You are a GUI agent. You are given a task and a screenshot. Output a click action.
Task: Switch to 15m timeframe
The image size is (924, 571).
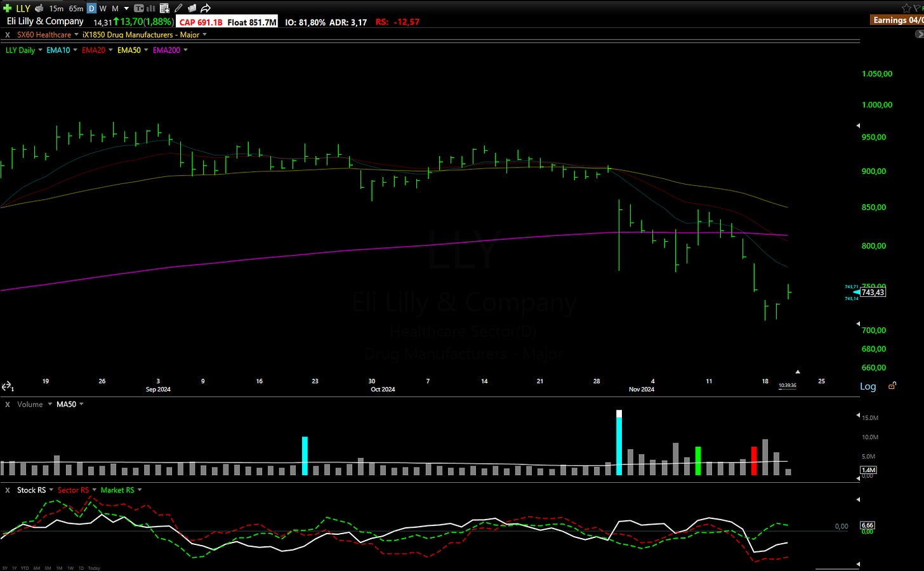click(x=56, y=8)
